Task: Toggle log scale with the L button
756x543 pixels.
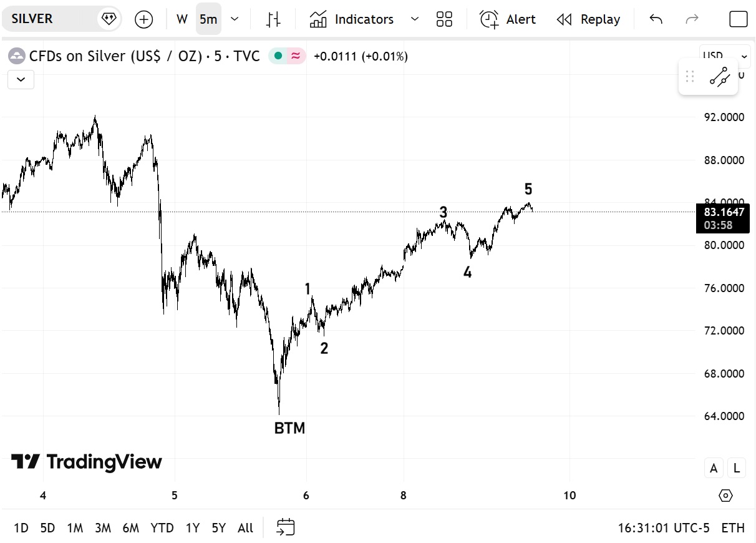Action: (x=737, y=468)
